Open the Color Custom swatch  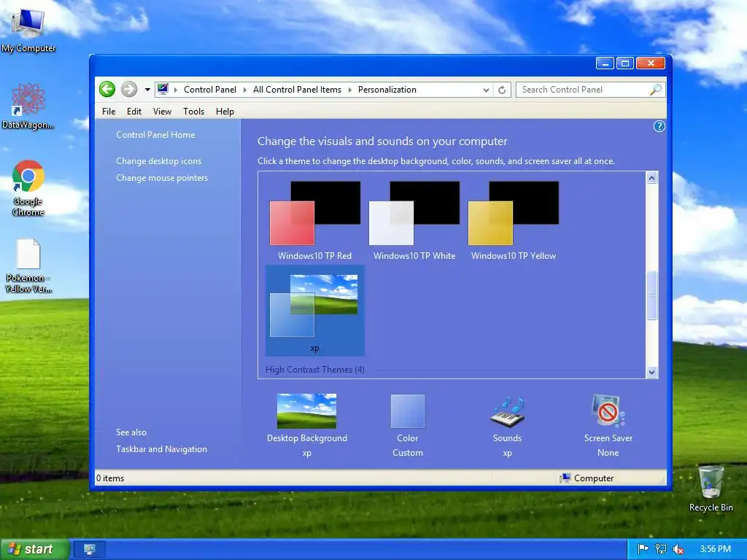tap(408, 411)
